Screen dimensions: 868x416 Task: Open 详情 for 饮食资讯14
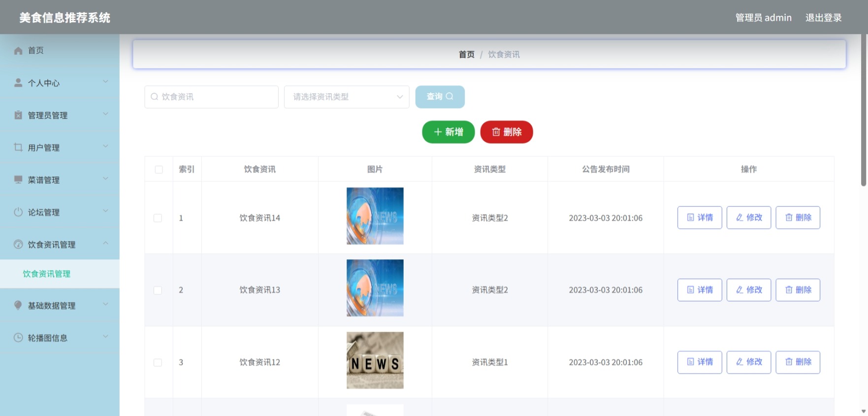(700, 217)
